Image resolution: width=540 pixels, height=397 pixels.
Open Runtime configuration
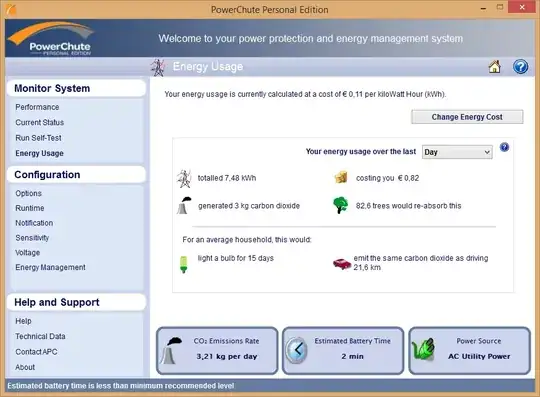30,208
